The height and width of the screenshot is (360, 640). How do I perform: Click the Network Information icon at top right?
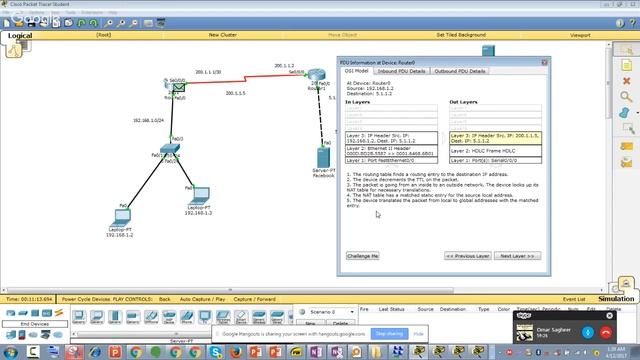point(620,23)
